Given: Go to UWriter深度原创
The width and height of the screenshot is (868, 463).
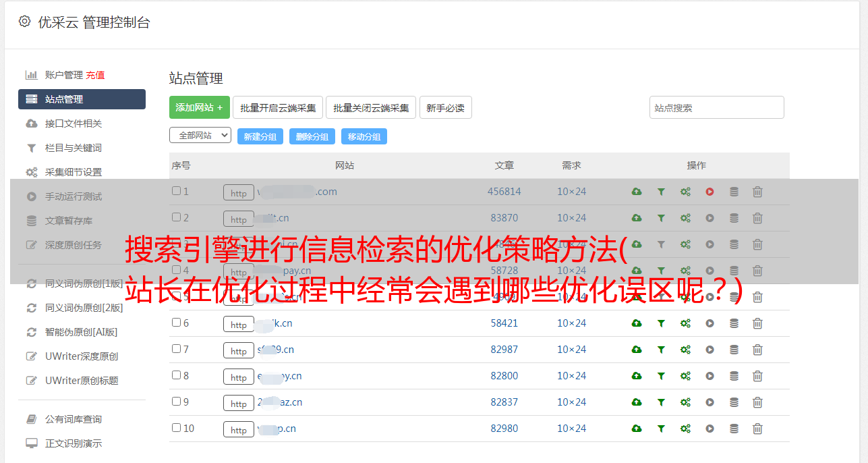Looking at the screenshot, I should 82,356.
